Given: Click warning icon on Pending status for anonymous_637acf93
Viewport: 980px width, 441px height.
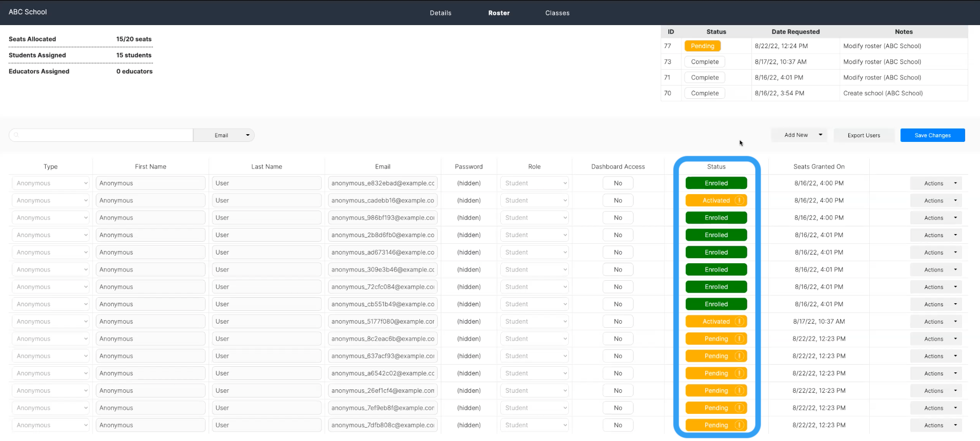Looking at the screenshot, I should click(x=739, y=356).
